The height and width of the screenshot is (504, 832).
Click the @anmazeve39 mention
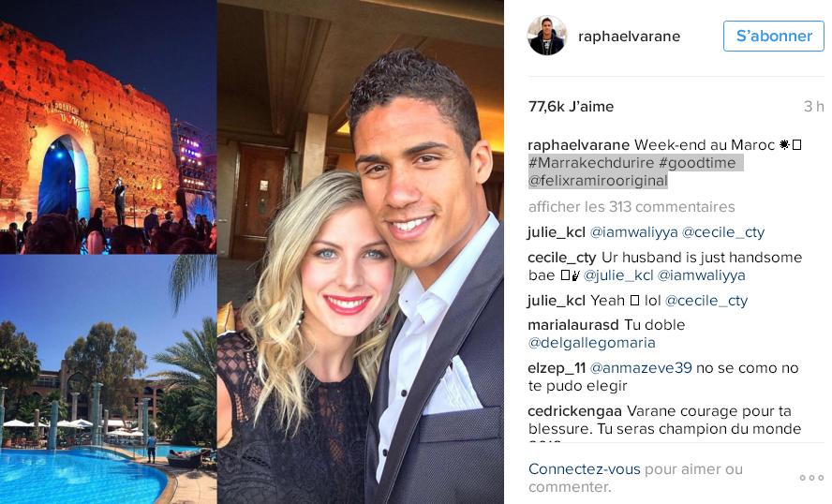(x=641, y=368)
